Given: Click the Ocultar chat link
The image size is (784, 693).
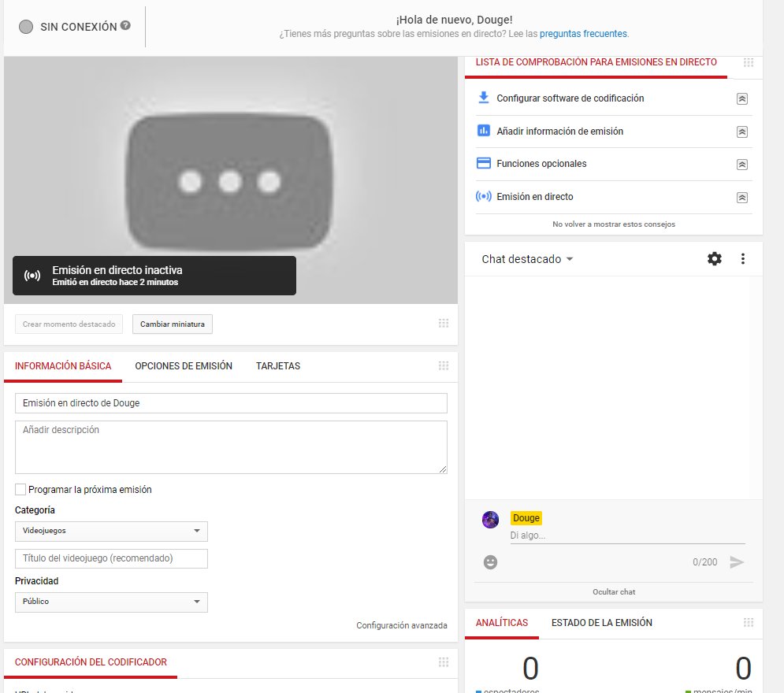Looking at the screenshot, I should [x=614, y=592].
